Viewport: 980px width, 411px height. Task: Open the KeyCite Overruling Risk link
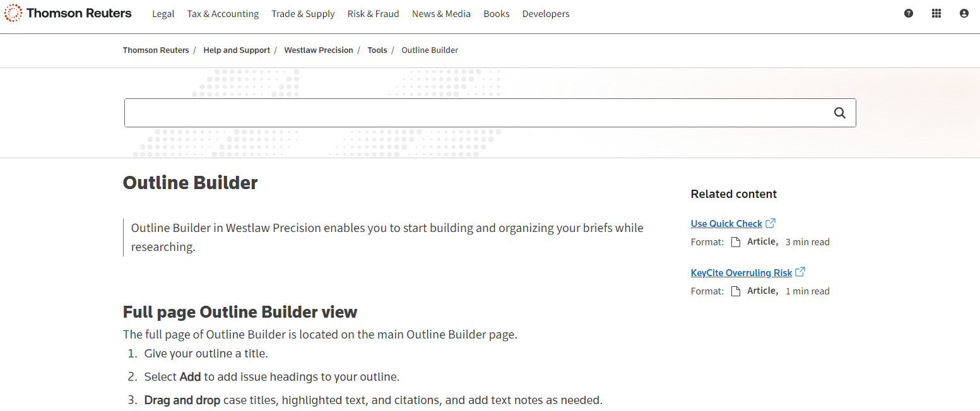click(x=741, y=273)
